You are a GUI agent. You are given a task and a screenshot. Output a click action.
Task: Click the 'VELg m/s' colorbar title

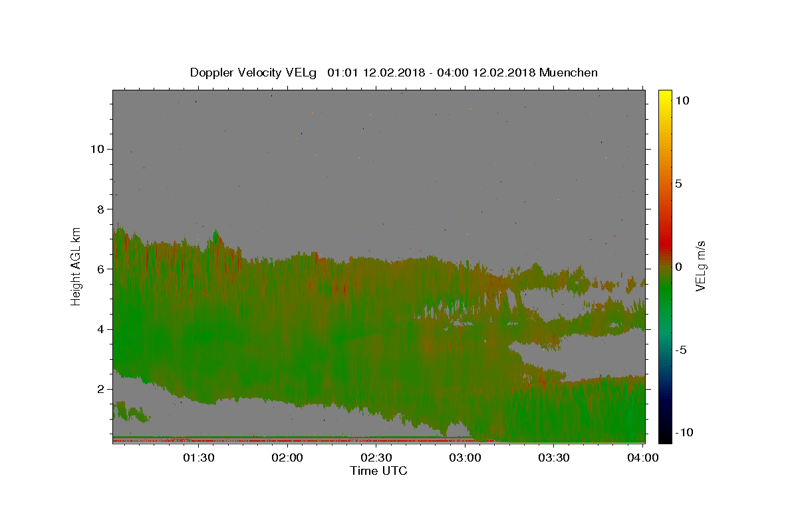[701, 266]
